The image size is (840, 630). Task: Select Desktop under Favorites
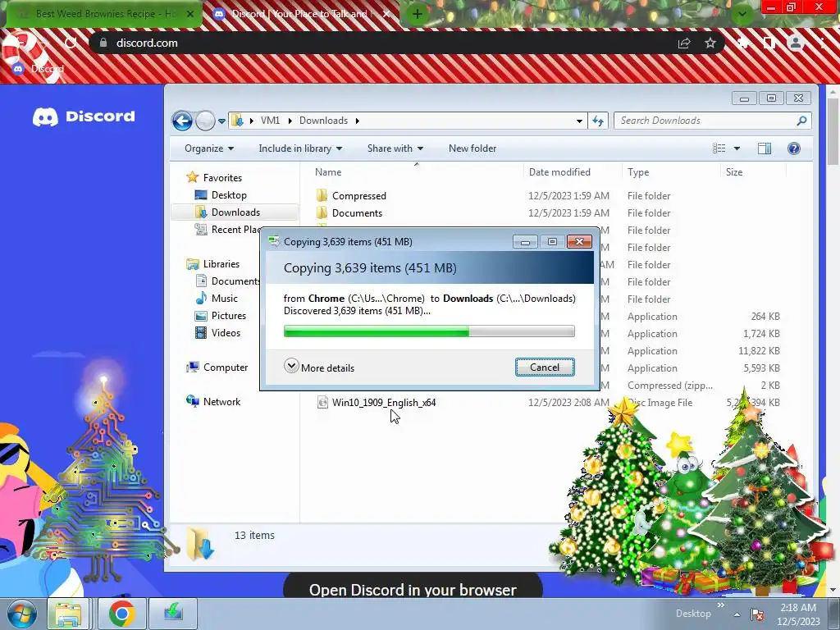point(229,195)
